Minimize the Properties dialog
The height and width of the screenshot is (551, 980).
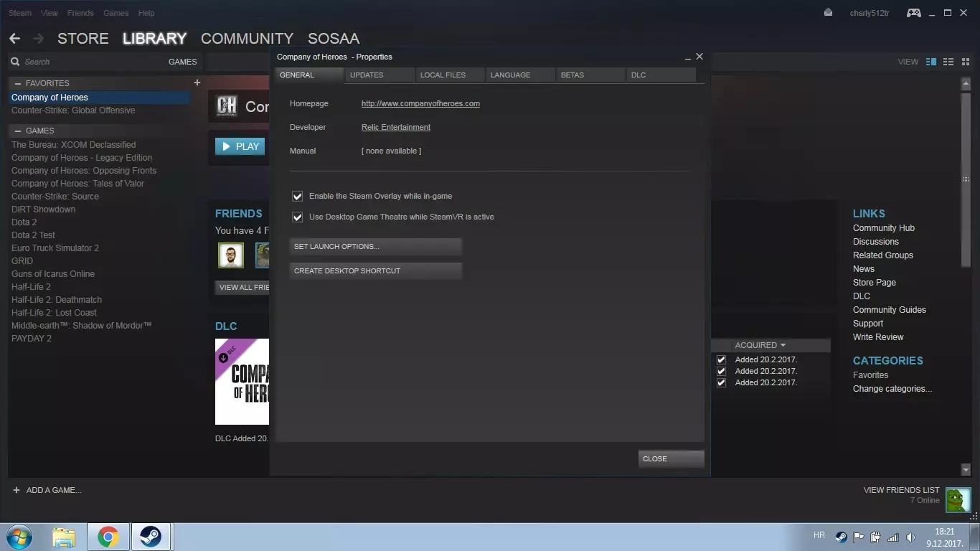click(688, 57)
